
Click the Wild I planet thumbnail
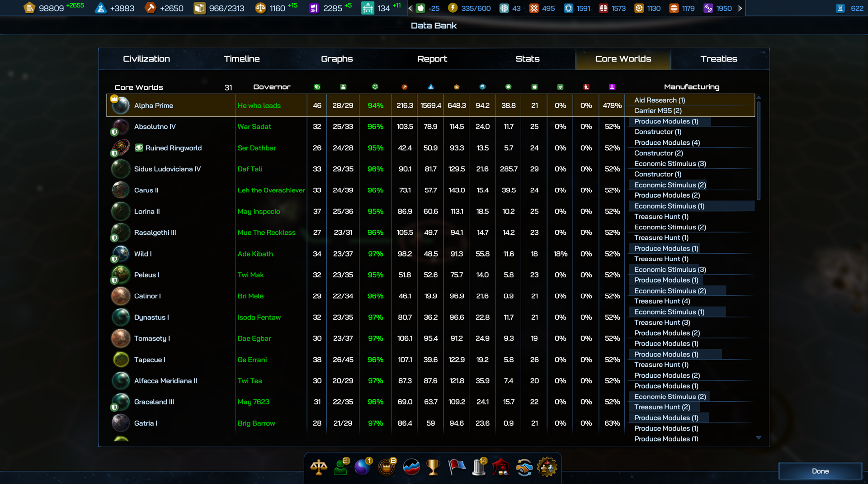click(121, 254)
